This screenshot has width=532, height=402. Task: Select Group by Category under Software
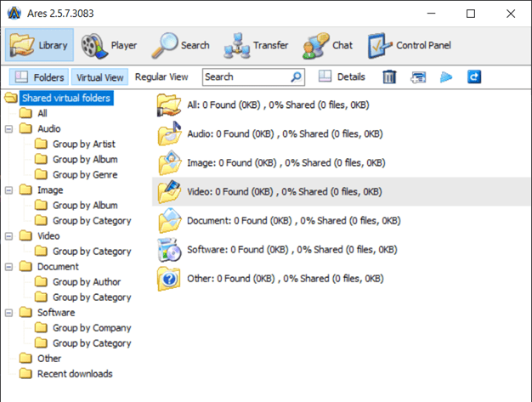pos(92,343)
